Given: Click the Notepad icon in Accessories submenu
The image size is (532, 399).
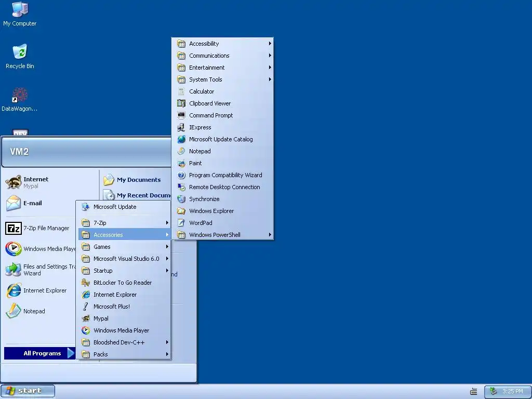Looking at the screenshot, I should tap(181, 151).
